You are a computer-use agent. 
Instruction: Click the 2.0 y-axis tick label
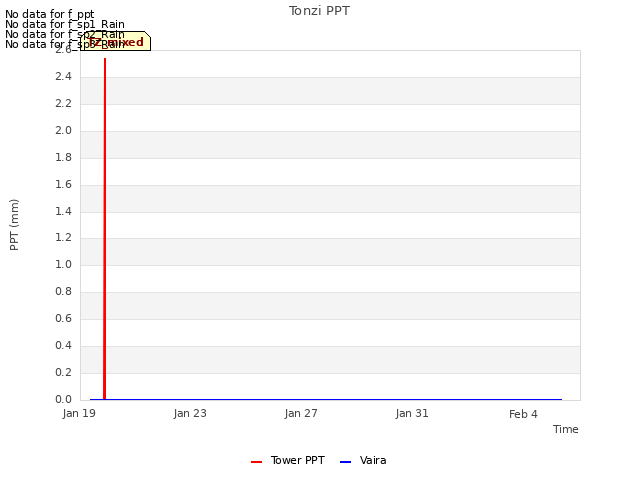click(63, 130)
